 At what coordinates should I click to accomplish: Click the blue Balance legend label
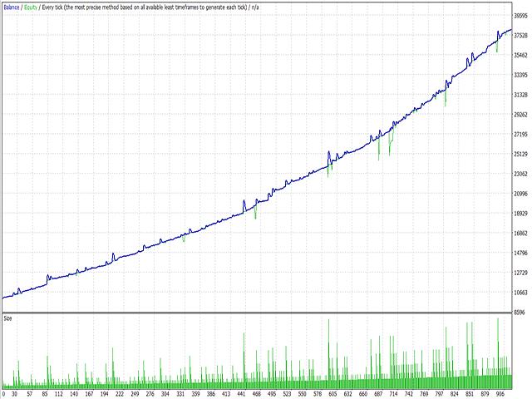11,7
